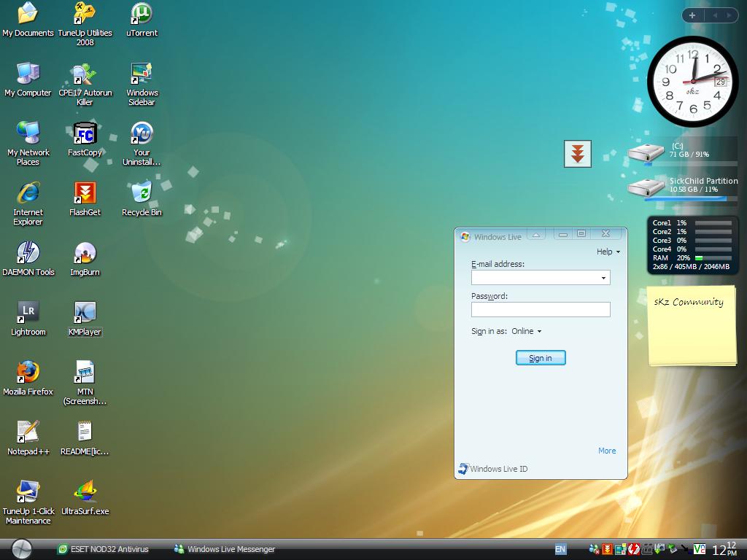
Task: Click the Sign in button
Action: point(541,358)
